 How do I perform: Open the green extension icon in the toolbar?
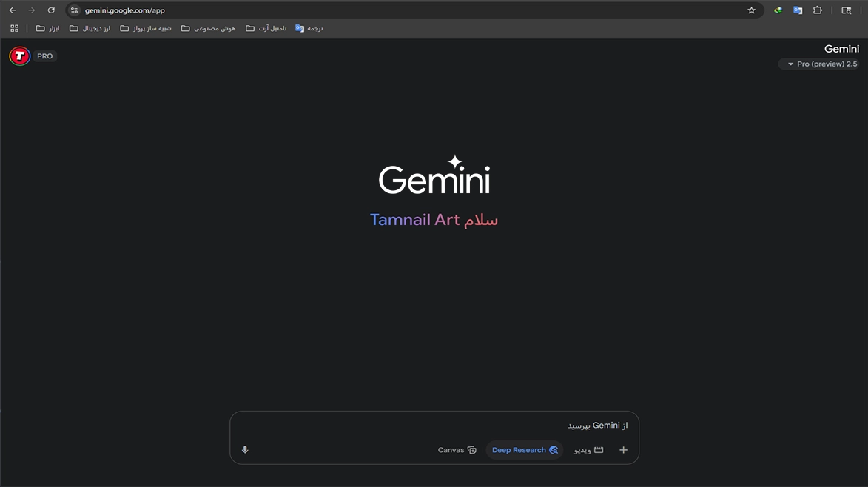pyautogui.click(x=778, y=10)
